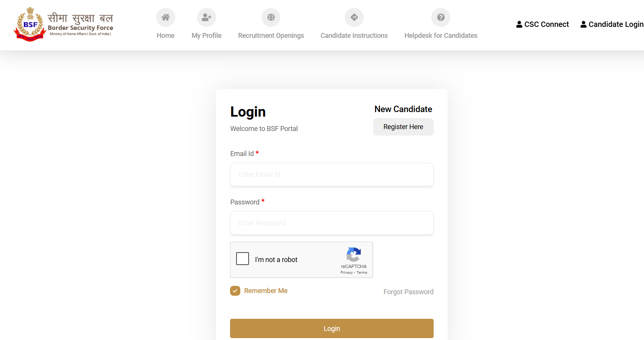Open the Recruitment Openings menu label
The height and width of the screenshot is (340, 644).
pos(271,36)
